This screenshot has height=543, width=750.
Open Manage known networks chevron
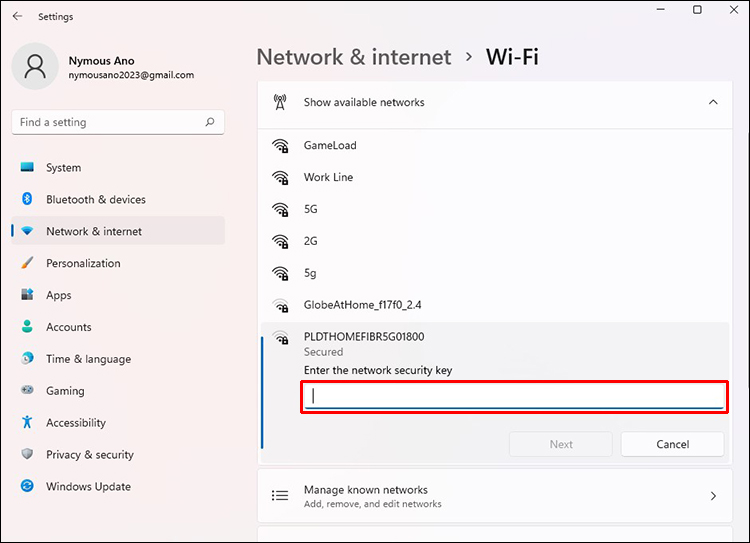pos(713,495)
